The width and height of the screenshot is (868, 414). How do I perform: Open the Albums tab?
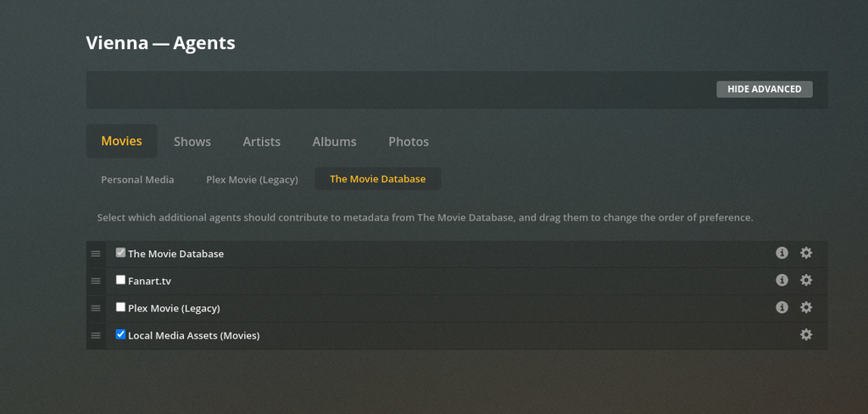point(334,142)
